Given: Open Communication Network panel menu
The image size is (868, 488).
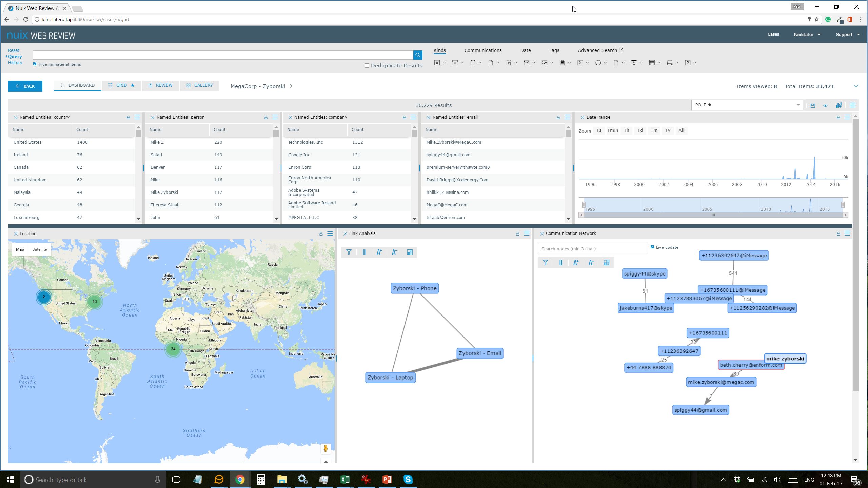Looking at the screenshot, I should (x=847, y=233).
